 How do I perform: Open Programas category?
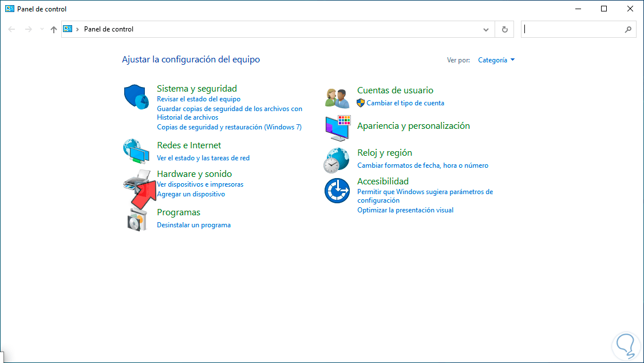[179, 212]
